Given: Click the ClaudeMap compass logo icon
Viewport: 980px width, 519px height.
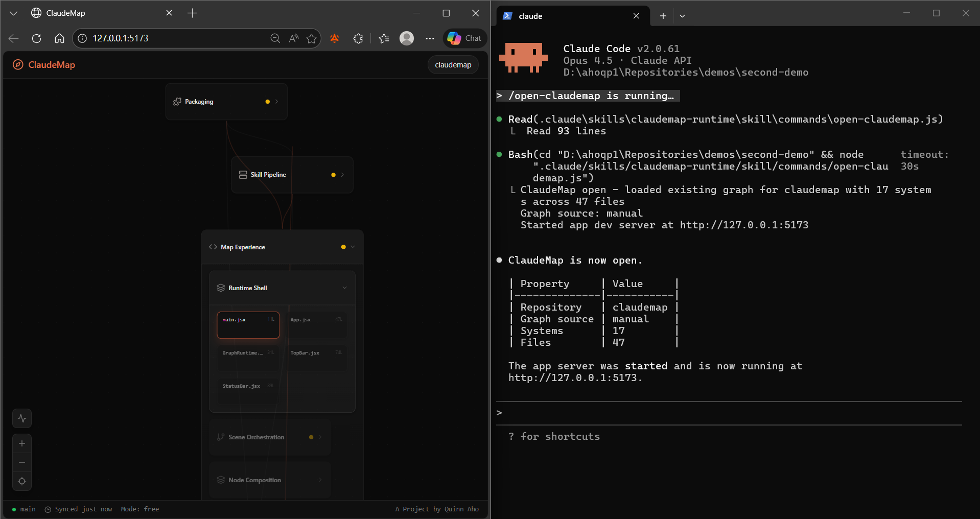Looking at the screenshot, I should pyautogui.click(x=18, y=64).
